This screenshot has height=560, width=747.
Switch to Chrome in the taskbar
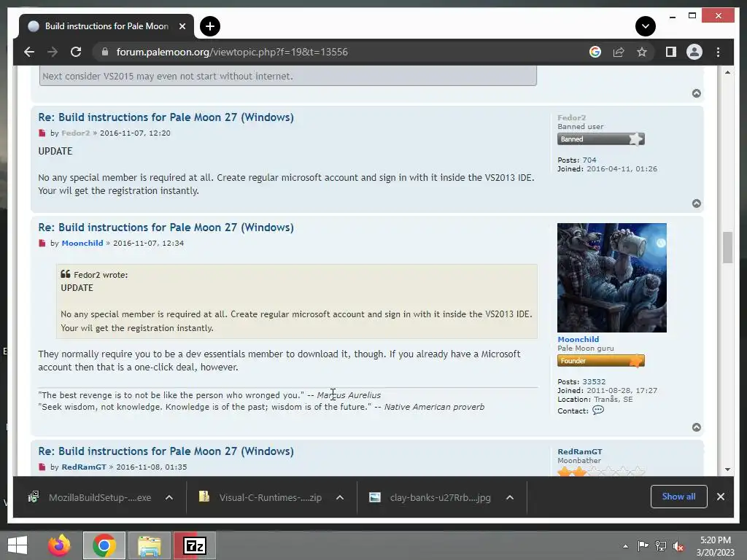point(104,545)
